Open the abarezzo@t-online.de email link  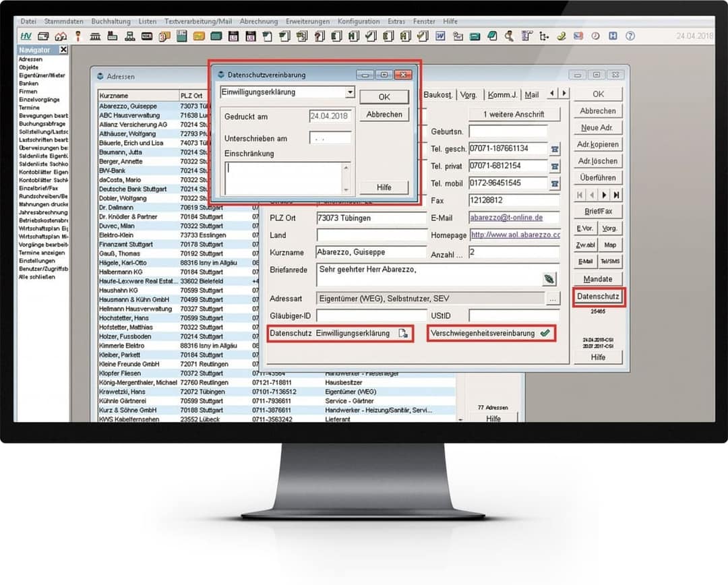[506, 218]
